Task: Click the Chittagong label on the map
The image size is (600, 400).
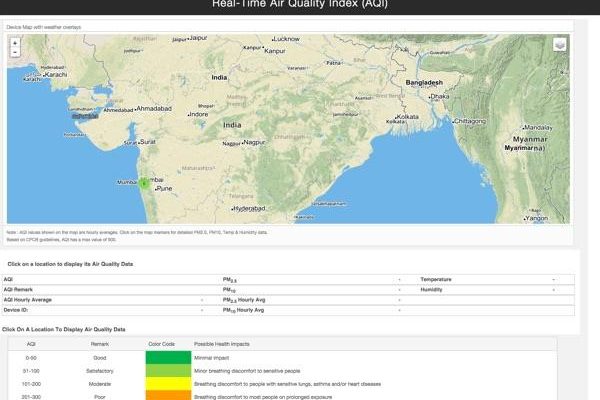Action: pos(470,121)
